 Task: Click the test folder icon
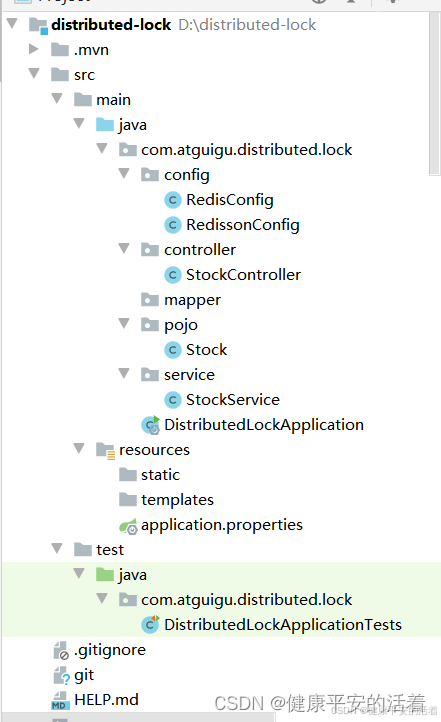pos(83,549)
